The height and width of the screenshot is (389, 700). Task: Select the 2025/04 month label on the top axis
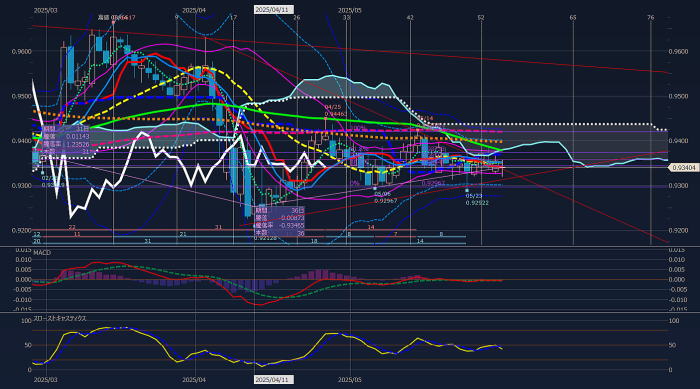[x=194, y=10]
